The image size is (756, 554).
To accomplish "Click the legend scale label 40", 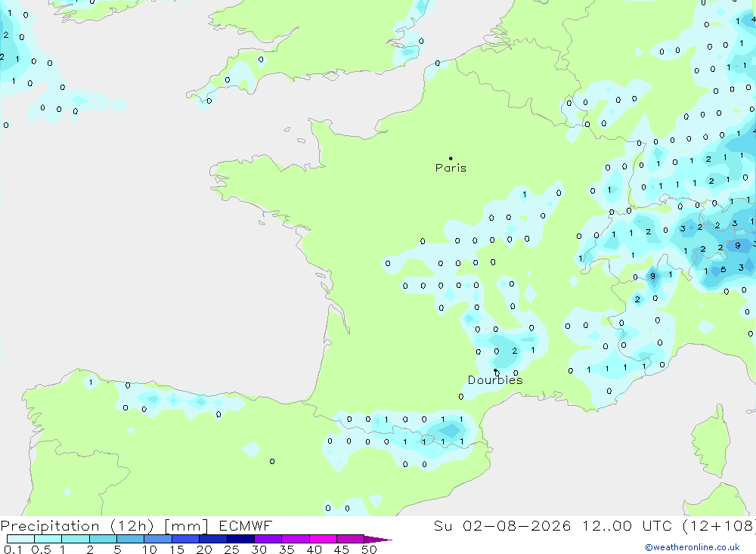I will coord(314,549).
